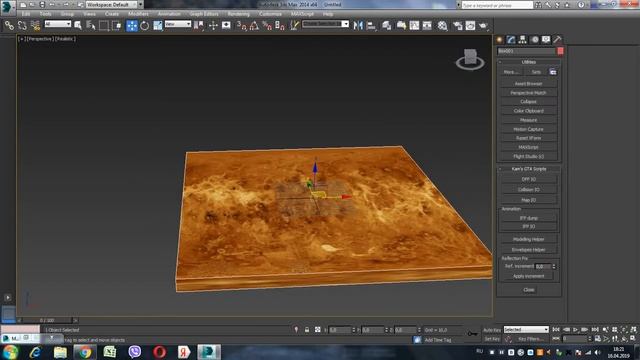This screenshot has width=640, height=360.
Task: Click the red object color swatch
Action: click(560, 51)
